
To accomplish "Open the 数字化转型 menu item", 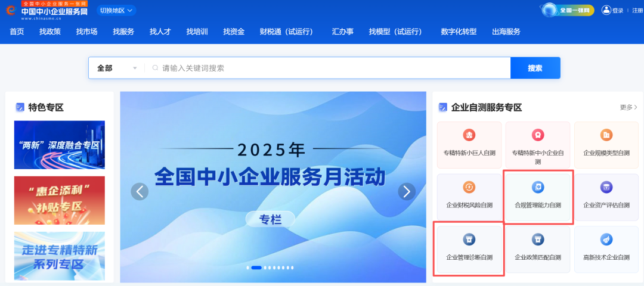I will [x=459, y=32].
